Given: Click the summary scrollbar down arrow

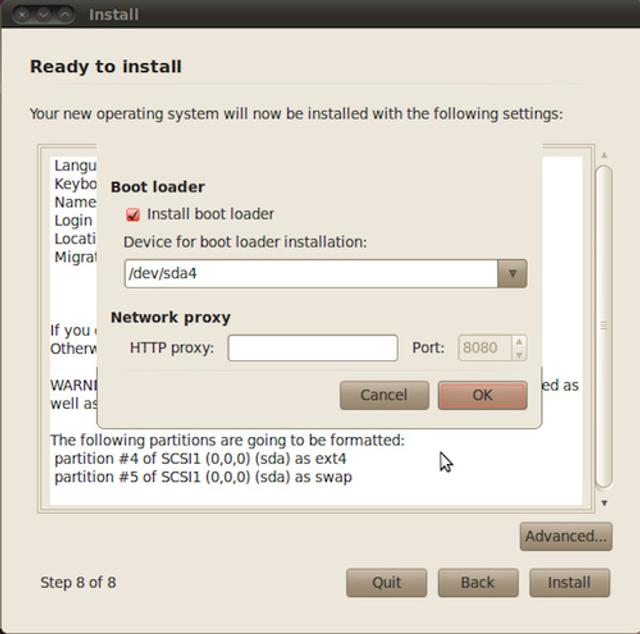Looking at the screenshot, I should pyautogui.click(x=603, y=502).
